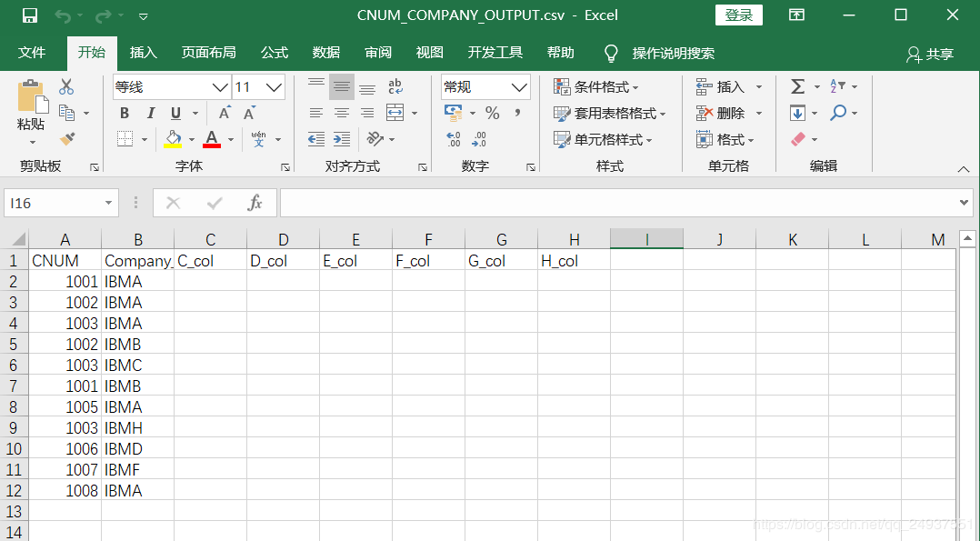Toggle center horizontal alignment
The image size is (980, 541).
[342, 113]
